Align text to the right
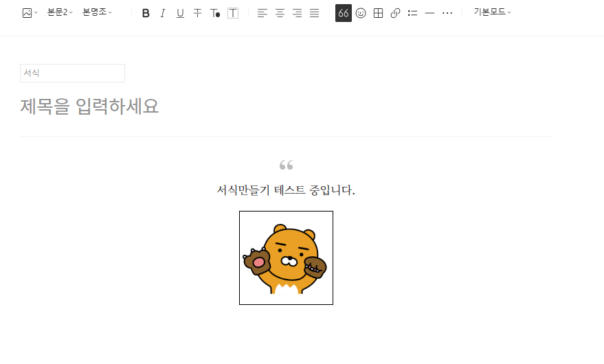 [297, 13]
